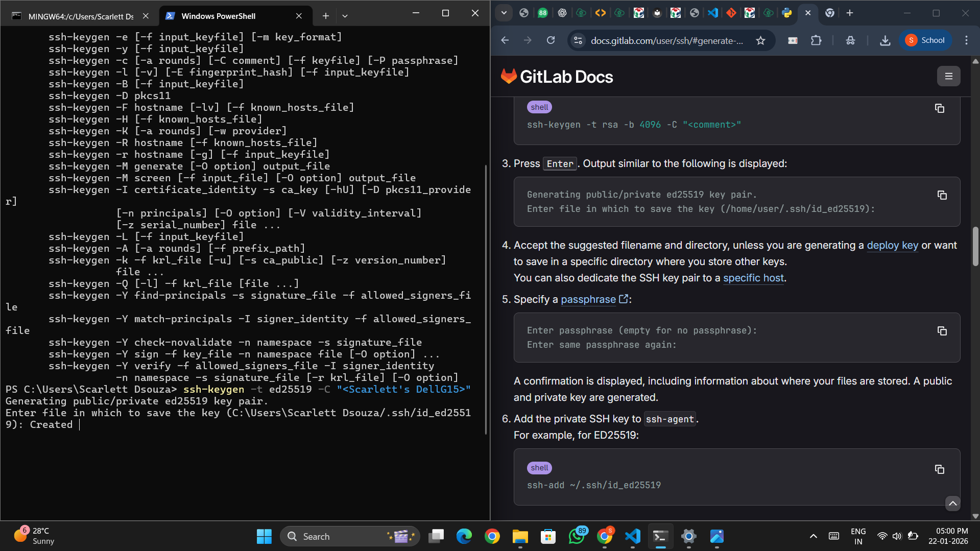Viewport: 980px width, 551px height.
Task: Close the MINGW64 terminal tab
Action: pyautogui.click(x=146, y=16)
